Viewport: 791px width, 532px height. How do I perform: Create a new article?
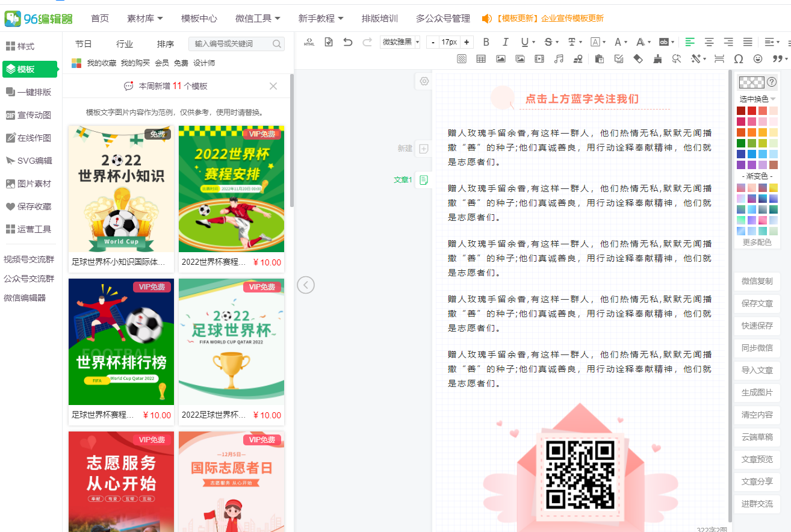click(x=423, y=149)
